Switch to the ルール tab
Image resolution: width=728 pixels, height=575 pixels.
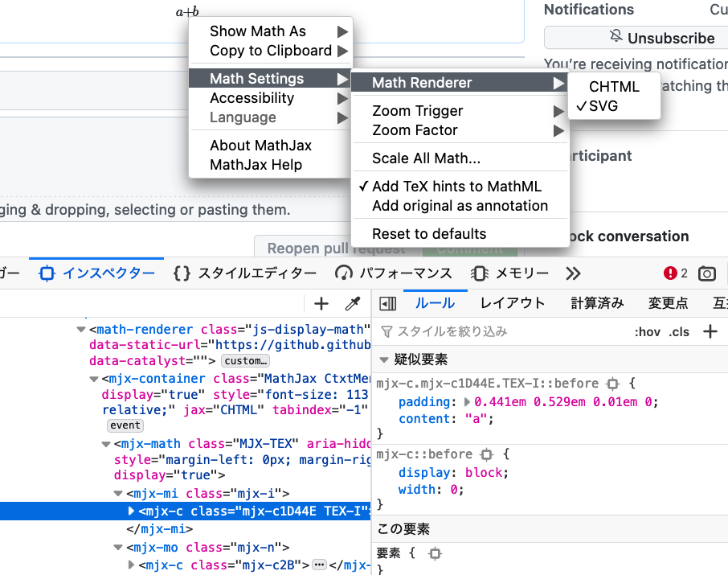(435, 303)
